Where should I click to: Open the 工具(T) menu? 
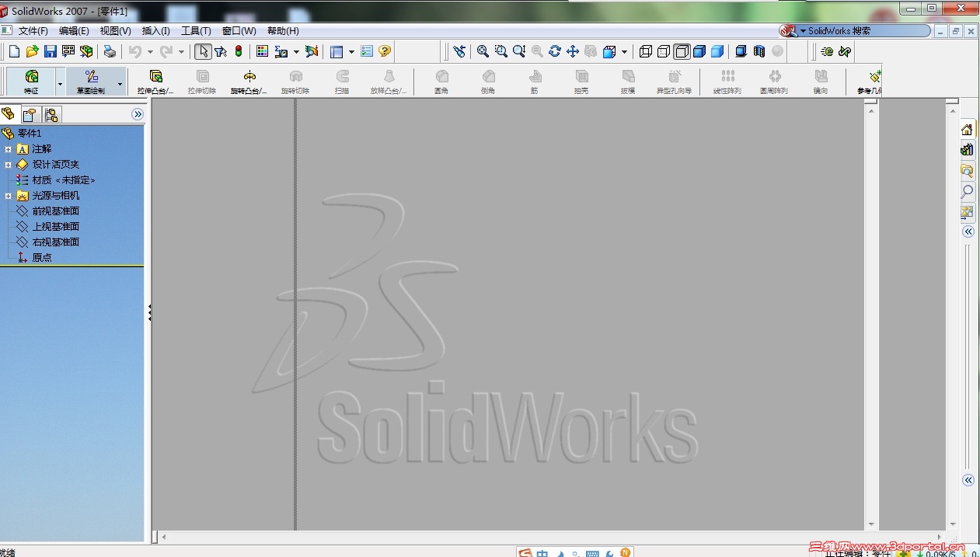pyautogui.click(x=196, y=31)
